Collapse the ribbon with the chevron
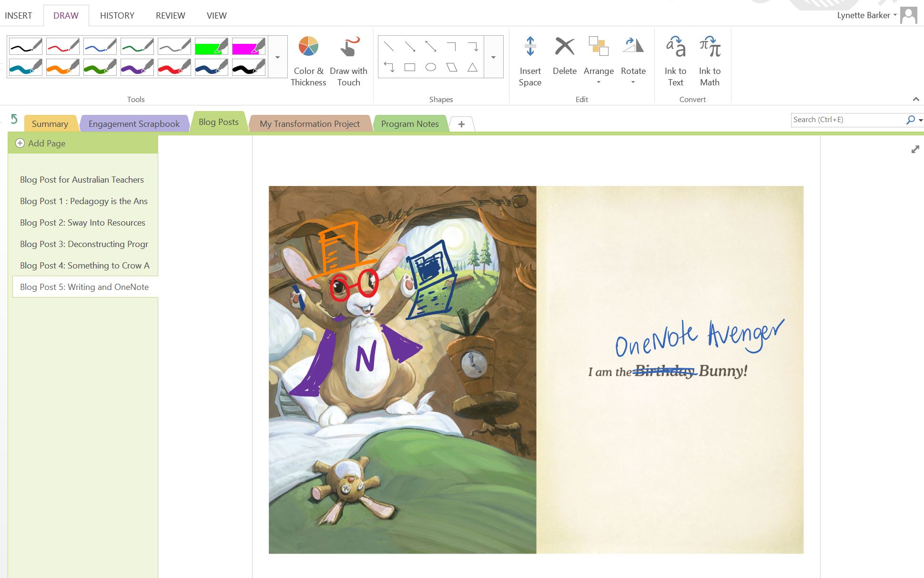The height and width of the screenshot is (578, 924). 915,99
